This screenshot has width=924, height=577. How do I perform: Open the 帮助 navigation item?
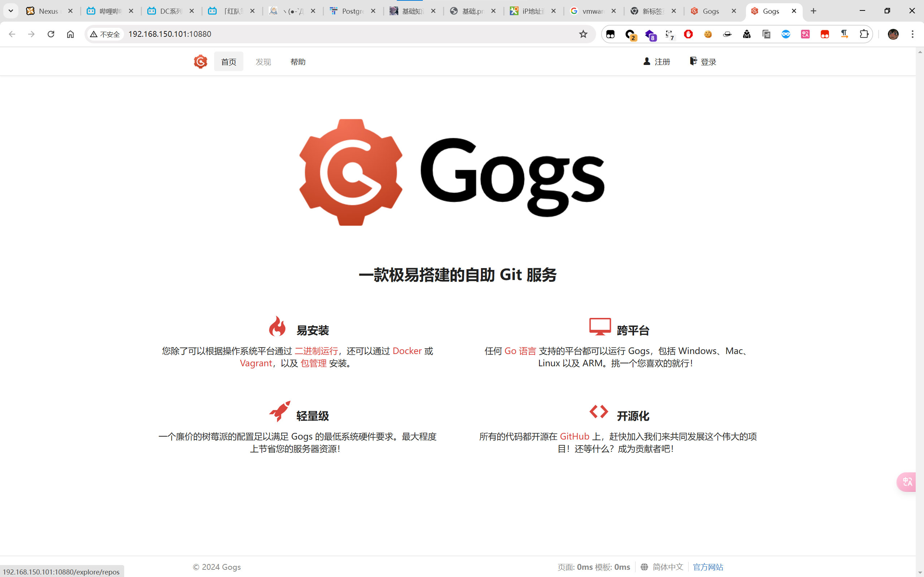click(x=298, y=61)
